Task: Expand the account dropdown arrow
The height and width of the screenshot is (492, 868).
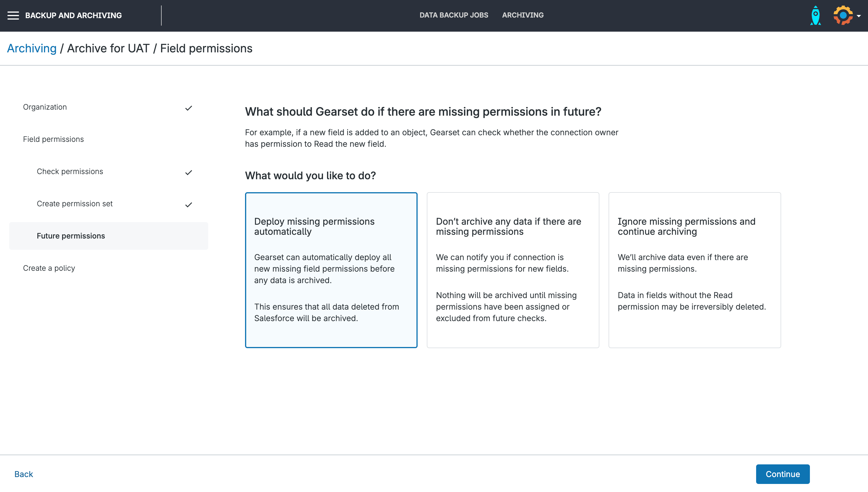Action: [x=859, y=16]
